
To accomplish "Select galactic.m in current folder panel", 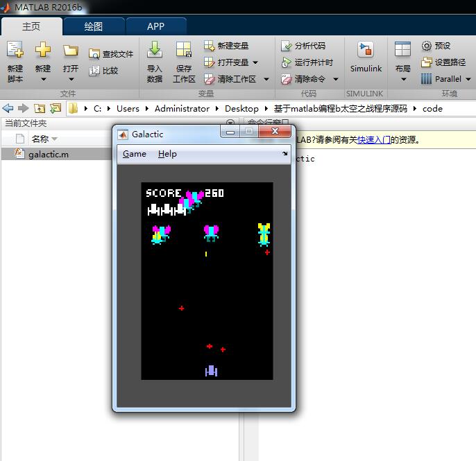I will point(49,155).
